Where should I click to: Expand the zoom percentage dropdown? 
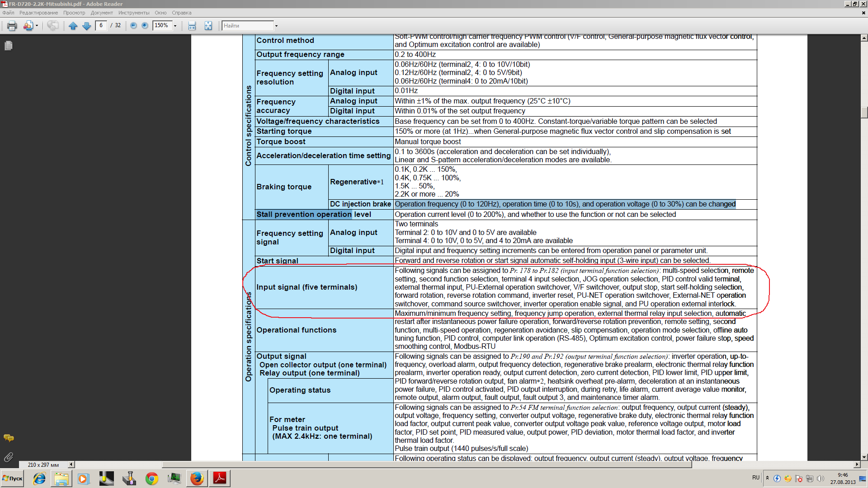[175, 26]
